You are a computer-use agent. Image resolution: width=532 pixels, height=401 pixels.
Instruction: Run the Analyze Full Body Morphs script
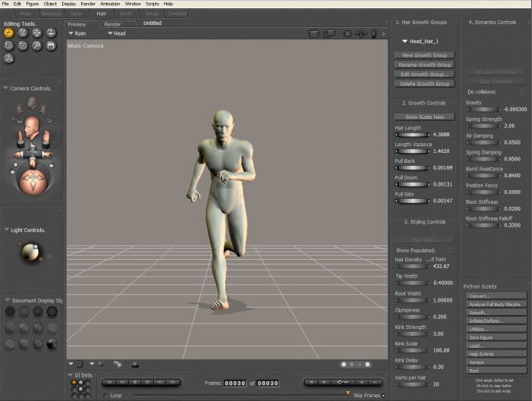tap(496, 304)
